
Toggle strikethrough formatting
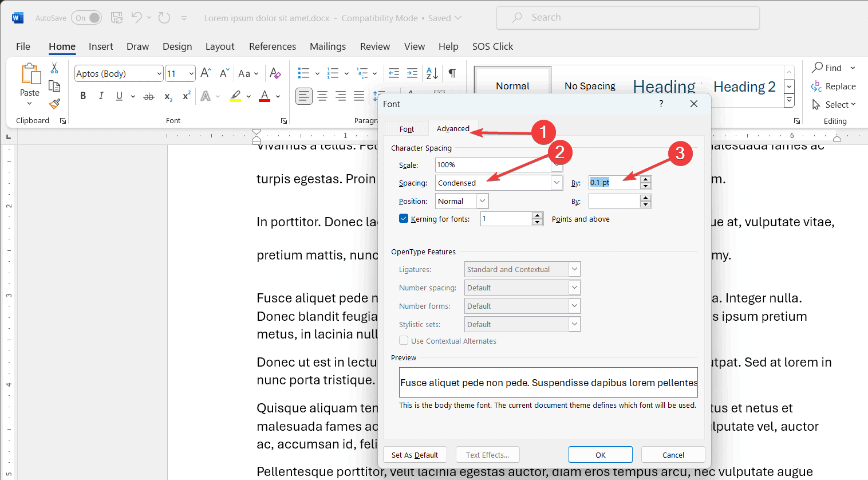149,96
